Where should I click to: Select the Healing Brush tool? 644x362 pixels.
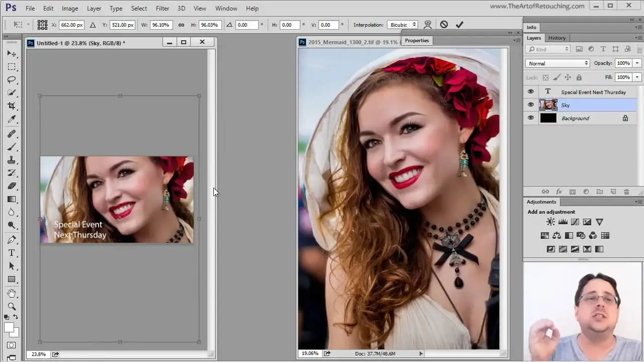[x=12, y=134]
